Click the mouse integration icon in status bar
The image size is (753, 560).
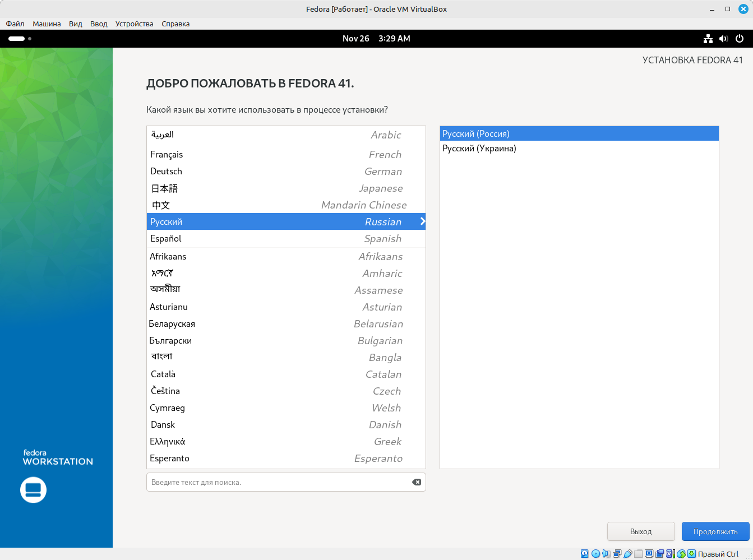pos(681,554)
